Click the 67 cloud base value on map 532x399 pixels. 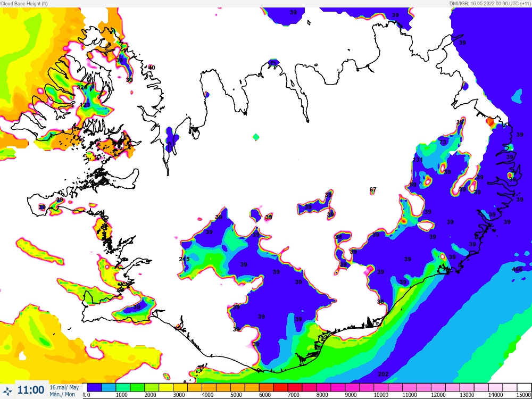coord(373,189)
